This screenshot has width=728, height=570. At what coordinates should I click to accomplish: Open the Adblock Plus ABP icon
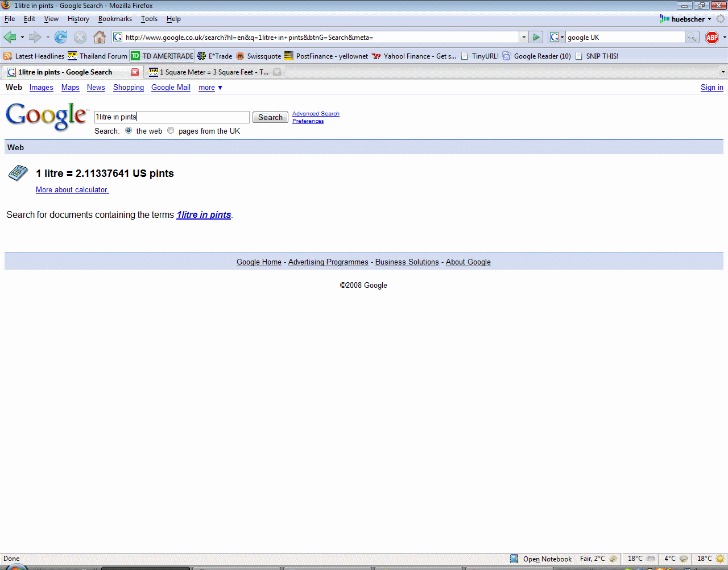[x=712, y=38]
